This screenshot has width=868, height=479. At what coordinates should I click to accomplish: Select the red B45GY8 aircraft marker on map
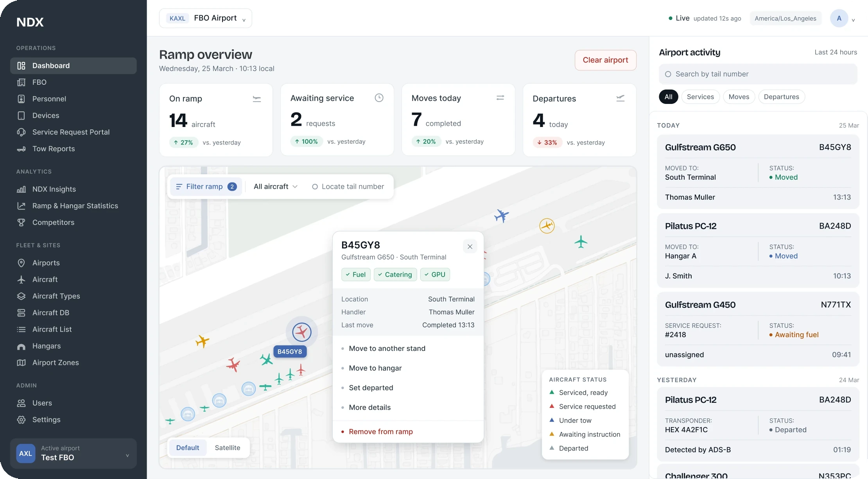tap(301, 332)
